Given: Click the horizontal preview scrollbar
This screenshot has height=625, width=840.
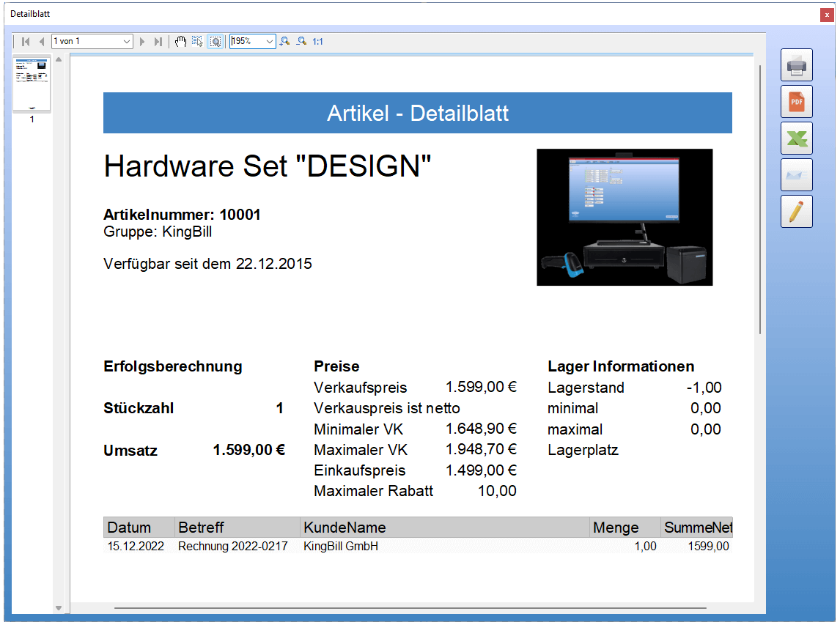Looking at the screenshot, I should point(410,608).
